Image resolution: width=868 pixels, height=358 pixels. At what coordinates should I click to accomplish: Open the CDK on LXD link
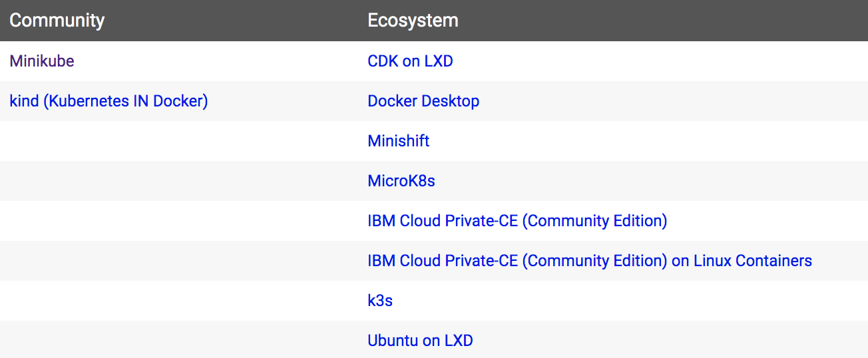(x=410, y=61)
